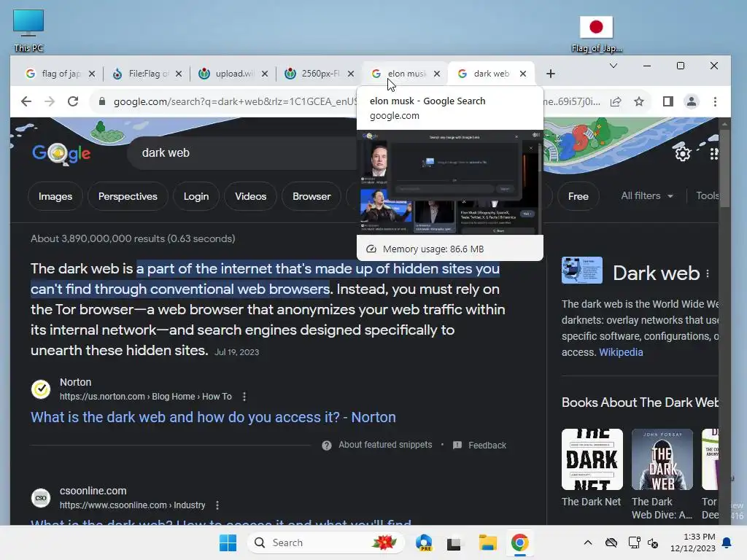Filter results by Perspectives

pyautogui.click(x=128, y=196)
